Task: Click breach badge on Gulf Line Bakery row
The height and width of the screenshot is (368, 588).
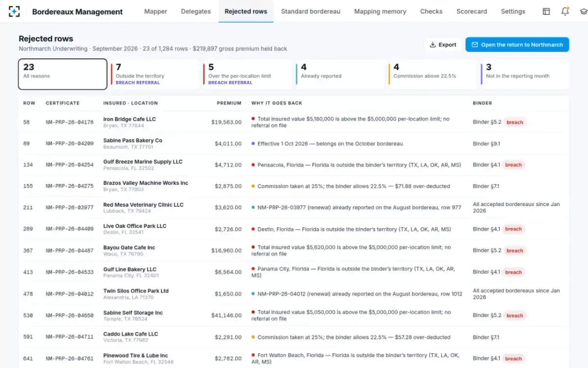Action: [x=514, y=272]
